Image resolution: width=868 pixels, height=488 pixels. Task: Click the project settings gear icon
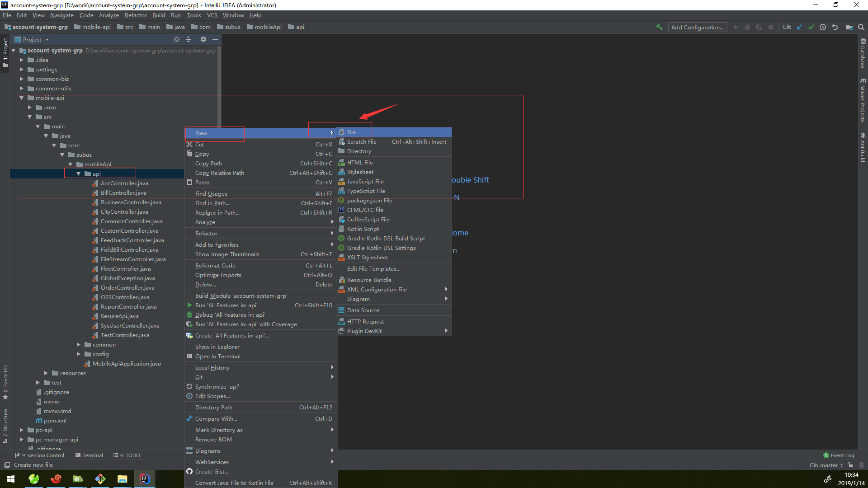pos(203,39)
